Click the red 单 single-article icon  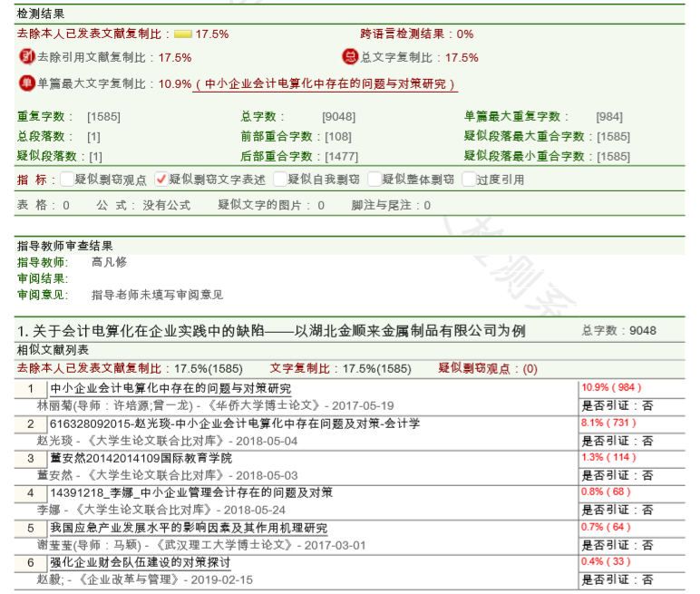27,83
